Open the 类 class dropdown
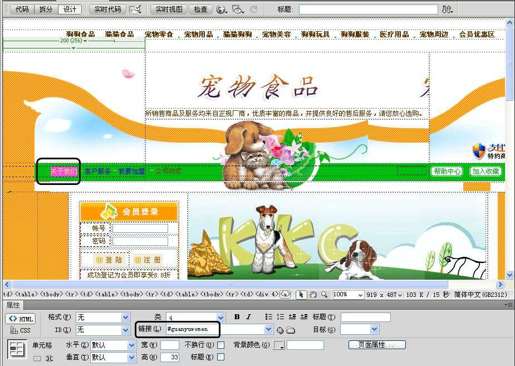 221,317
